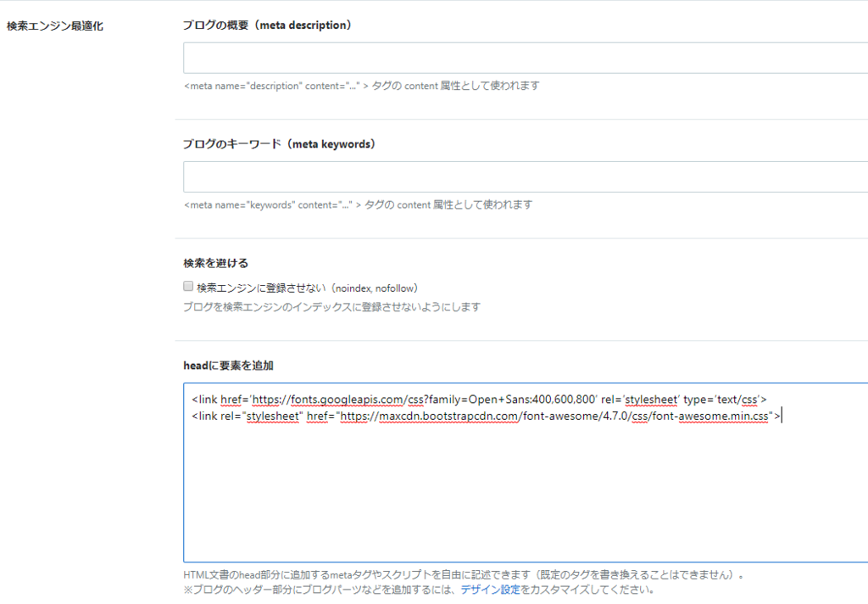Click the meta keywords helper text
This screenshot has width=868, height=604.
click(x=359, y=204)
